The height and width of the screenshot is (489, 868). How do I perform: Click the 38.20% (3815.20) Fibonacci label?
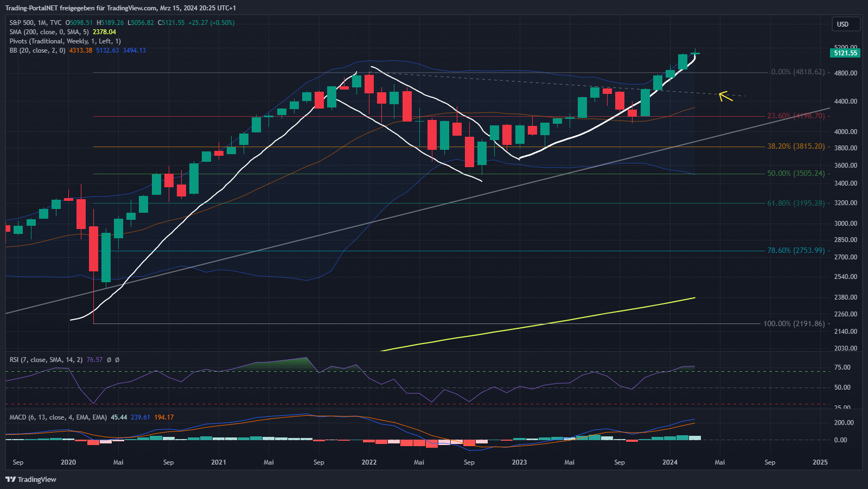795,147
